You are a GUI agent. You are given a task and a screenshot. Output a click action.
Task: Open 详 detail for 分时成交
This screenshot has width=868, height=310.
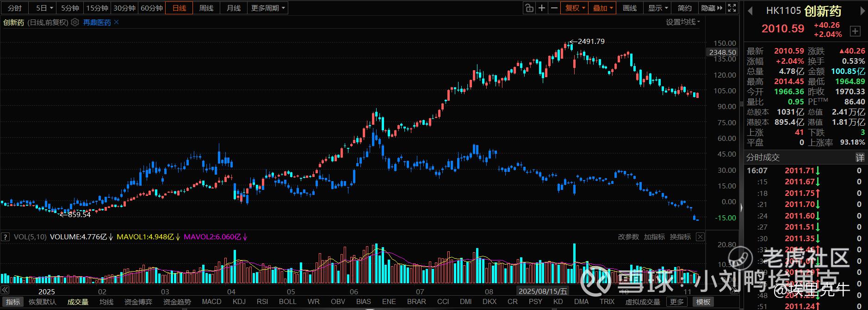860,158
